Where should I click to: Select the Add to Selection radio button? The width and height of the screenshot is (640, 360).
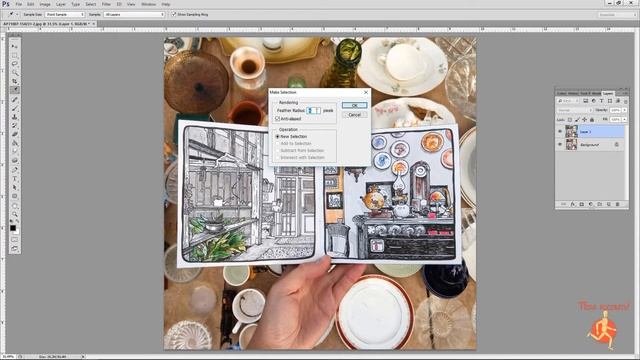coord(278,143)
